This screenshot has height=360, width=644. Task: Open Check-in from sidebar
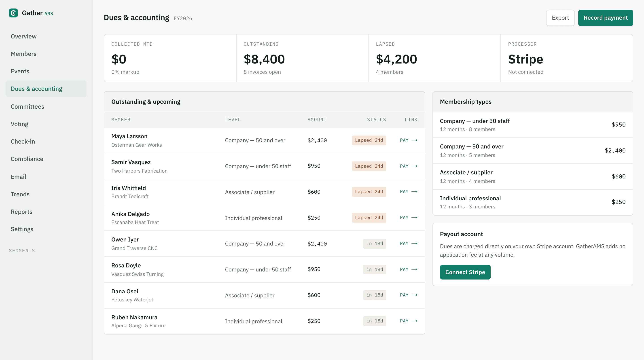(46, 142)
